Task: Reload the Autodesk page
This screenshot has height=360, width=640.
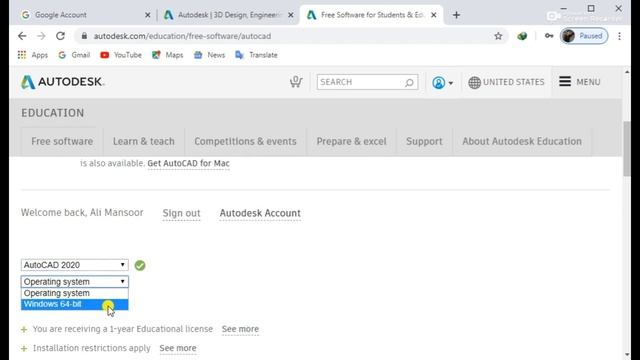Action: [60, 36]
